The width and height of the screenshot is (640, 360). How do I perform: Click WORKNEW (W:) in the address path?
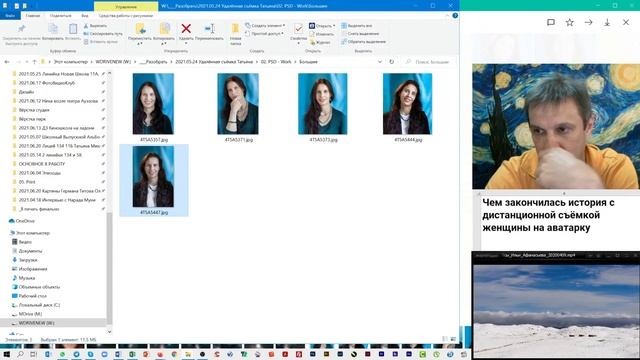pyautogui.click(x=113, y=62)
